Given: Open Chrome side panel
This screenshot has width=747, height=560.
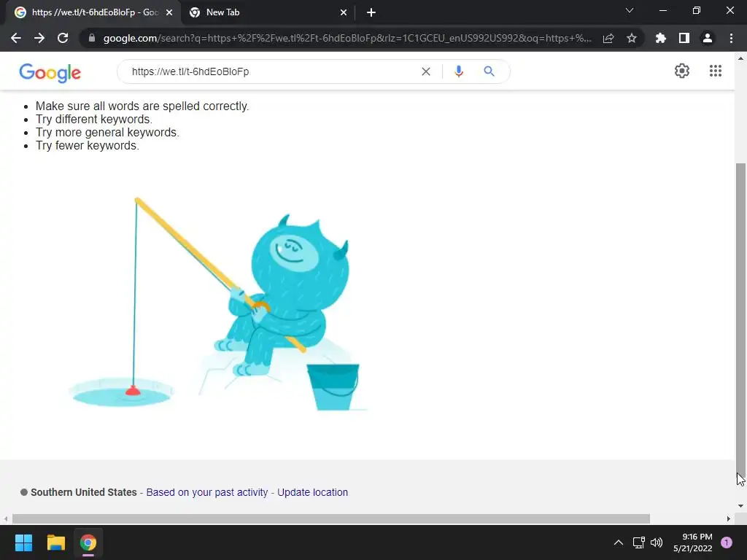Looking at the screenshot, I should [x=684, y=38].
